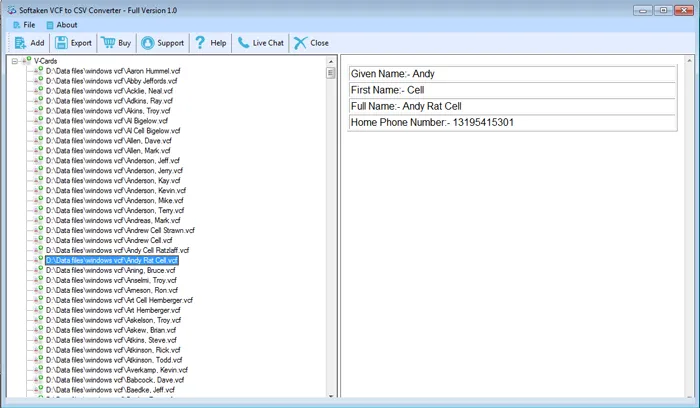The width and height of the screenshot is (700, 408).
Task: Click vCard icon beside Al Cell Bigelow.vcf
Action: [38, 130]
